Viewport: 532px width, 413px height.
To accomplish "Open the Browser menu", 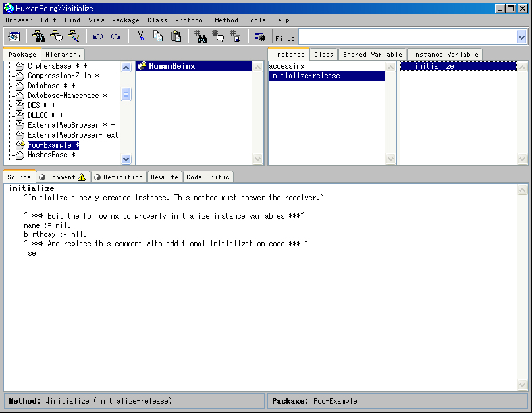I will [x=18, y=20].
